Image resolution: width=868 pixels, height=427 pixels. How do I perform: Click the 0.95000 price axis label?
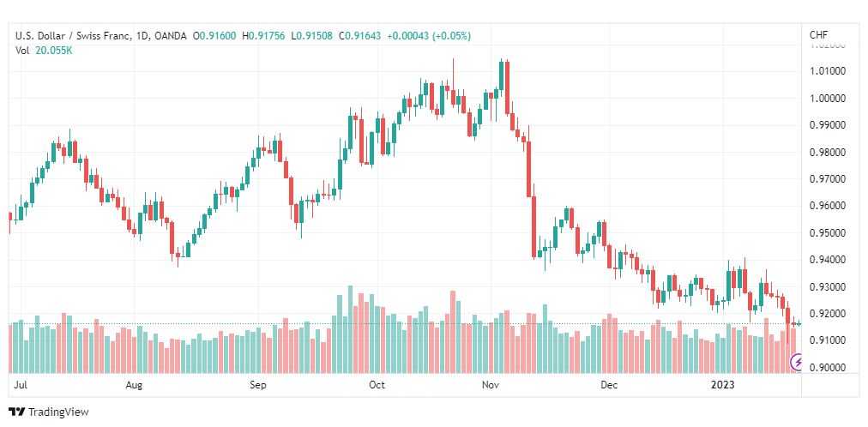[829, 233]
